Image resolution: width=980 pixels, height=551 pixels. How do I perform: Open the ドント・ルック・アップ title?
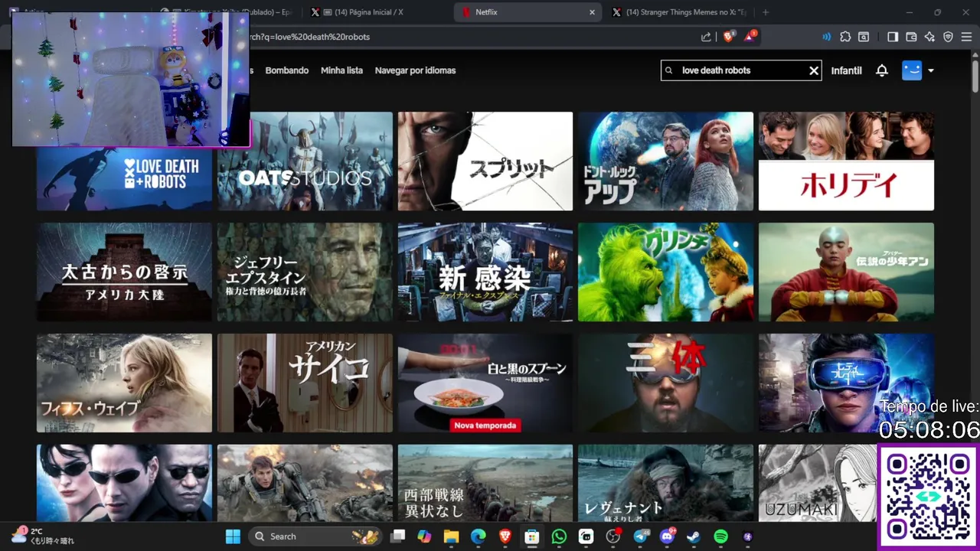(x=666, y=161)
